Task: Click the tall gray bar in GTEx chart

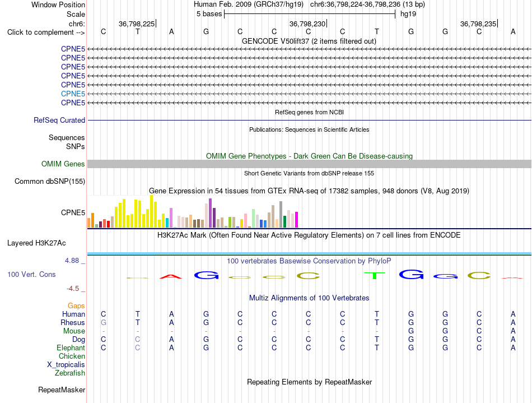Action: point(281,214)
